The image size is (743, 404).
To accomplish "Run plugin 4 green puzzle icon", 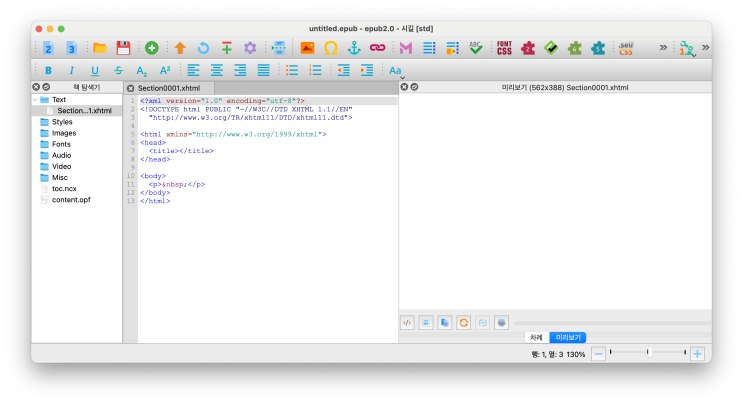I will [575, 48].
